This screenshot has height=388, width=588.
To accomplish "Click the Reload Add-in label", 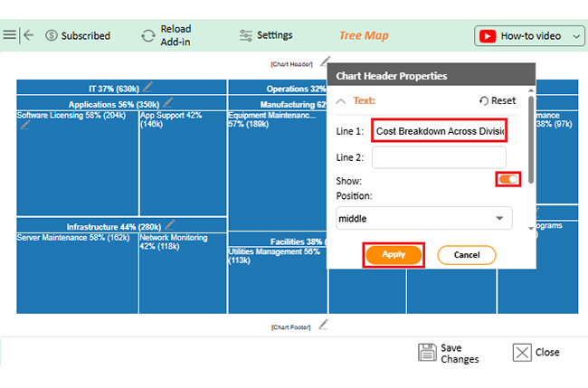I will pyautogui.click(x=175, y=35).
